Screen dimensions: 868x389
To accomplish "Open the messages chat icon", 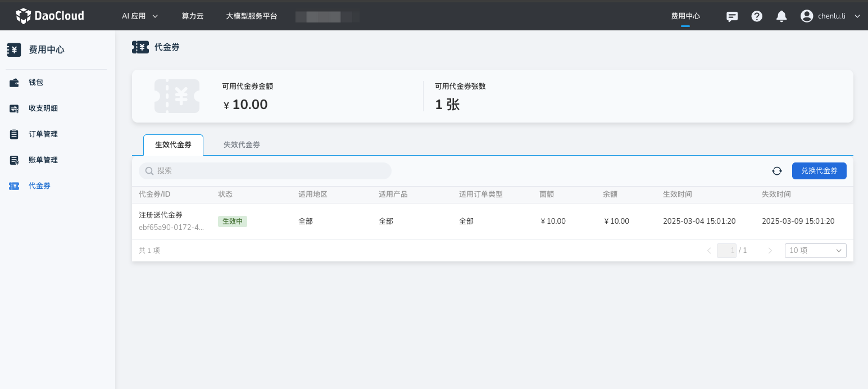I will [732, 16].
